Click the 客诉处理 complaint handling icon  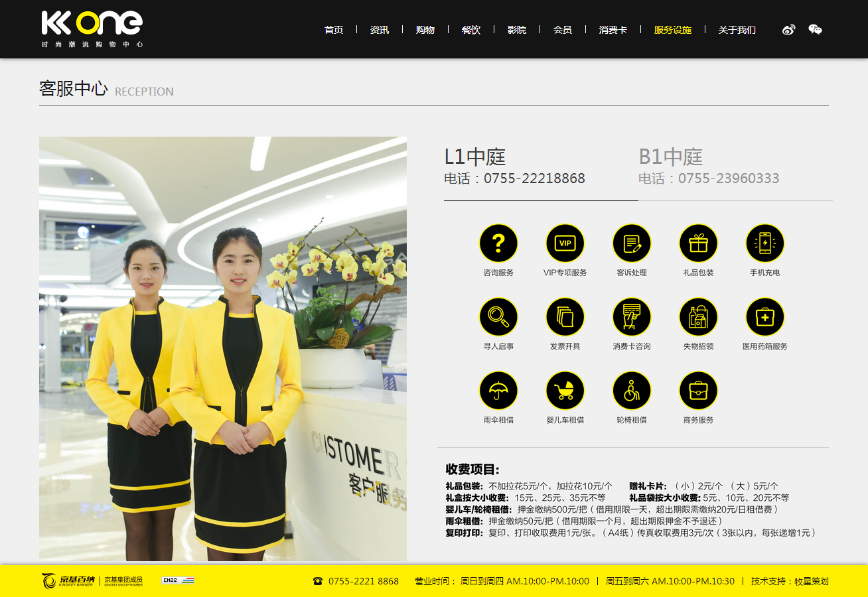631,243
